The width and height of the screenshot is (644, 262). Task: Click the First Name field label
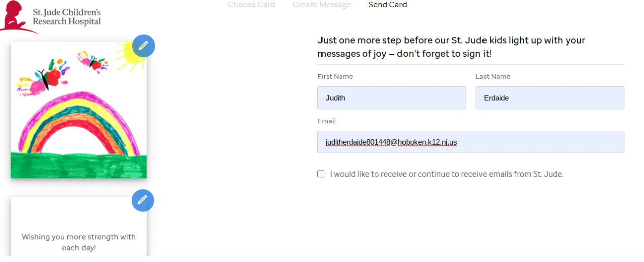[x=335, y=77]
